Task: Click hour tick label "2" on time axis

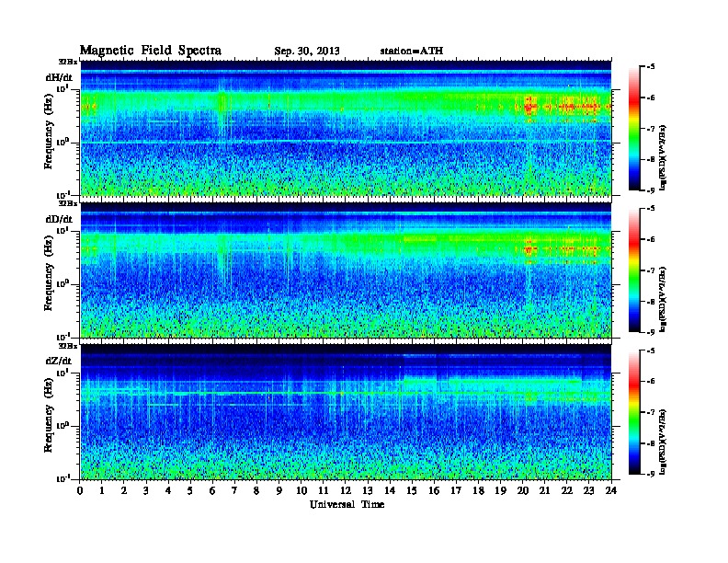Action: click(x=124, y=490)
